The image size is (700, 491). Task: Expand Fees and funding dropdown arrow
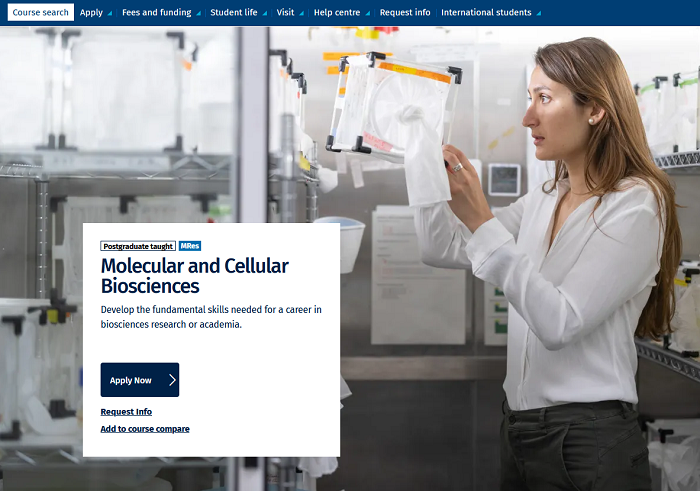(x=198, y=13)
